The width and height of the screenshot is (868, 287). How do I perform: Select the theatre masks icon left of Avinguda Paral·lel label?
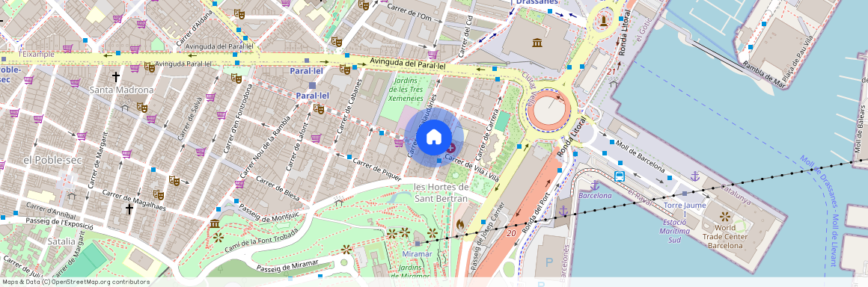[x=149, y=67]
